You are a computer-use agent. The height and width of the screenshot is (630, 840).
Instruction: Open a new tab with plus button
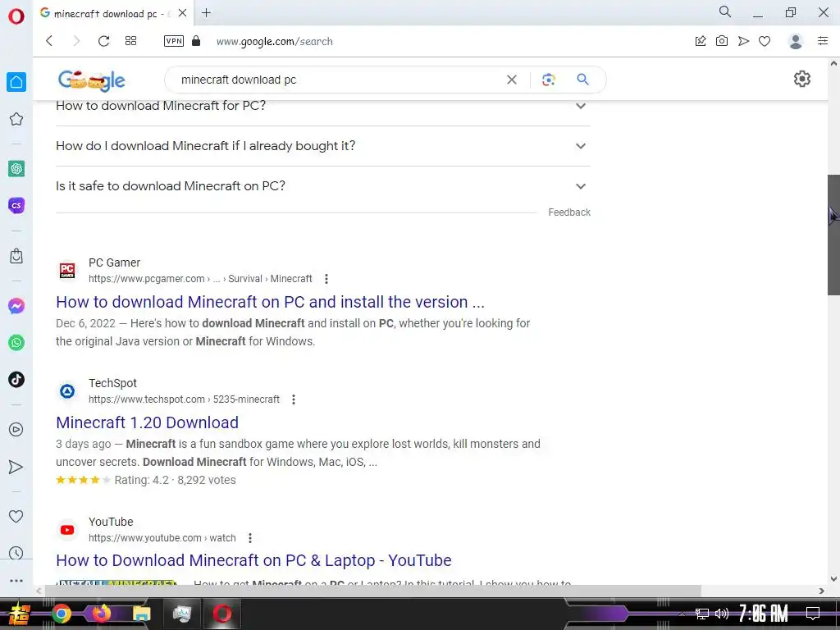pyautogui.click(x=206, y=13)
